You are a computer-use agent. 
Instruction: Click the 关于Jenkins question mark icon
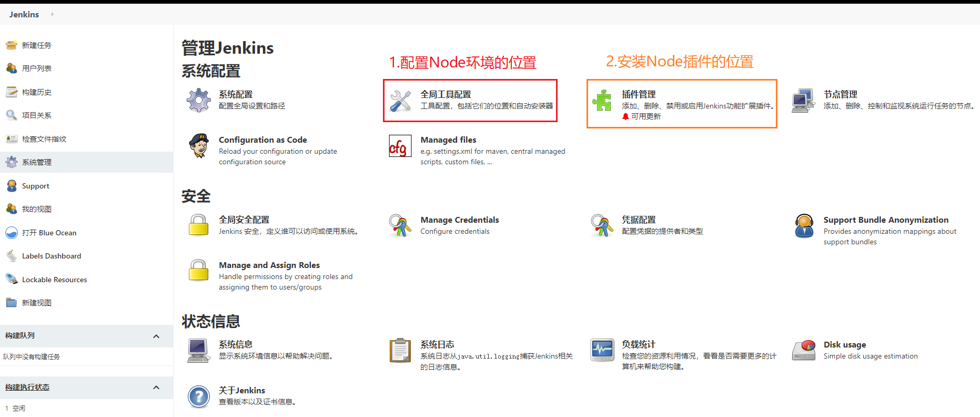pyautogui.click(x=199, y=396)
